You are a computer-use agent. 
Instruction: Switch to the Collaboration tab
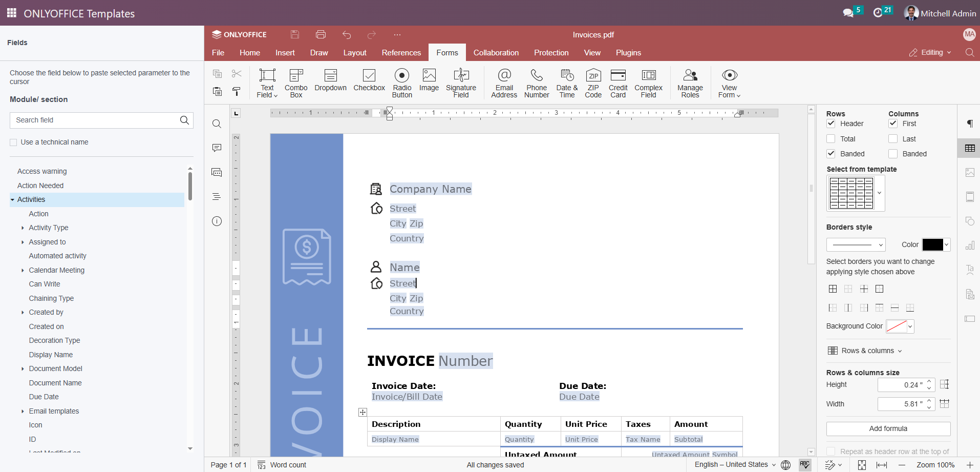click(x=496, y=53)
